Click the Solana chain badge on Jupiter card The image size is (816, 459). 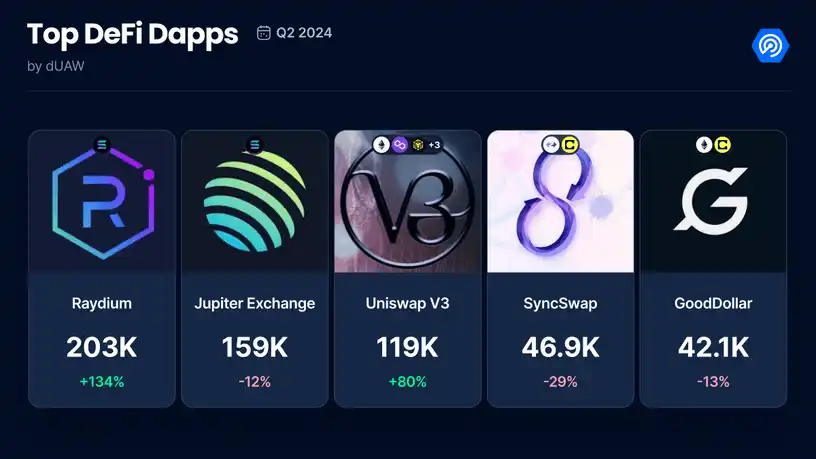coord(254,145)
